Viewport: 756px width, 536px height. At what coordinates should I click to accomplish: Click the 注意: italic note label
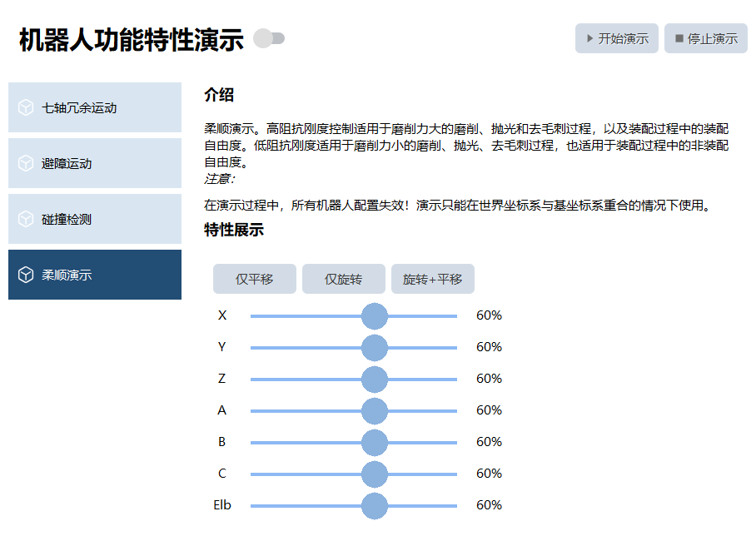[219, 179]
